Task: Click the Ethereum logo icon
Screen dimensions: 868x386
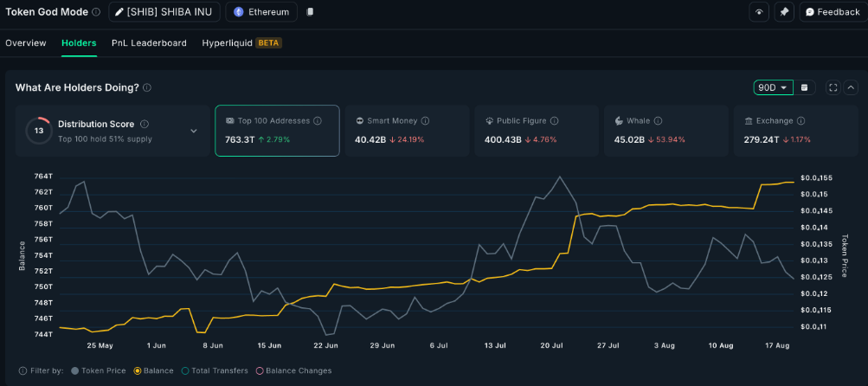Action: click(x=239, y=11)
